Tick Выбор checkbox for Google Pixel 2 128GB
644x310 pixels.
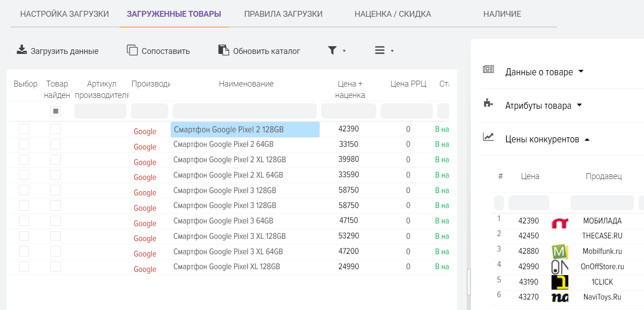[24, 129]
